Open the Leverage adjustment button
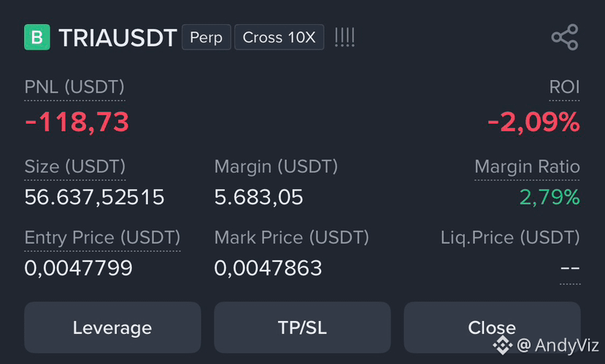The image size is (605, 364). pos(112,328)
